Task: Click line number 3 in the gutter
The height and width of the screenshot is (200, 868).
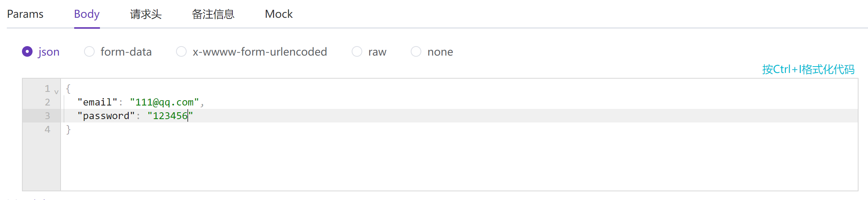Action: click(47, 116)
